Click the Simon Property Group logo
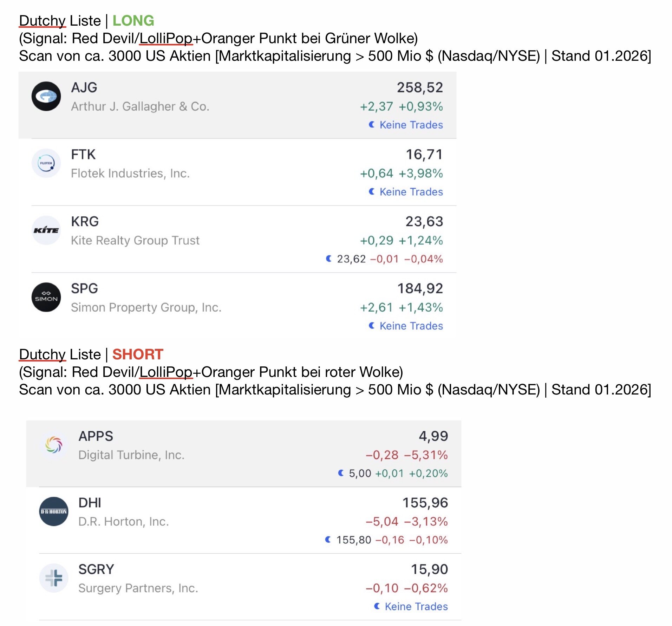672x626 pixels. 46,297
